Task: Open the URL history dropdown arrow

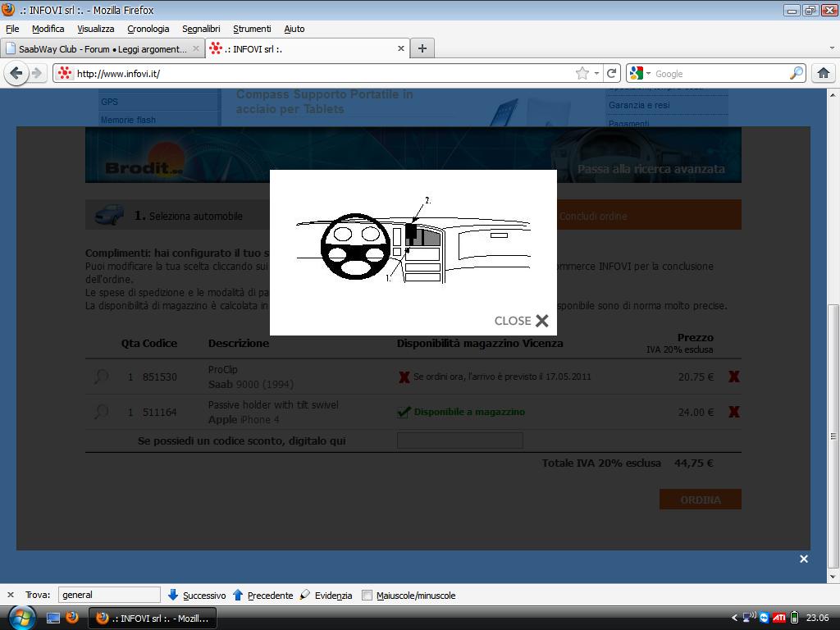Action: (x=596, y=73)
